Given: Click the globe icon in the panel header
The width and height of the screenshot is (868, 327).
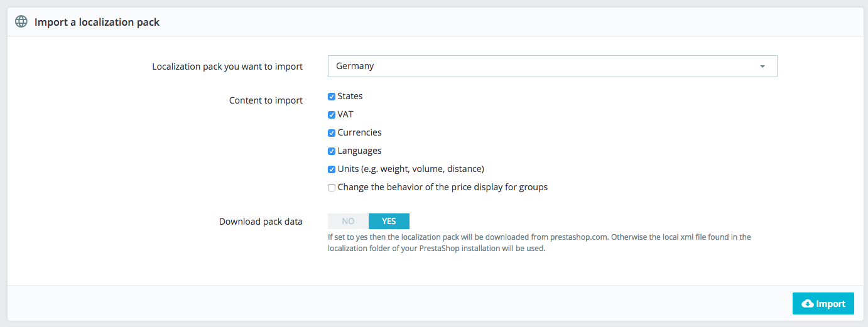Looking at the screenshot, I should [x=21, y=22].
